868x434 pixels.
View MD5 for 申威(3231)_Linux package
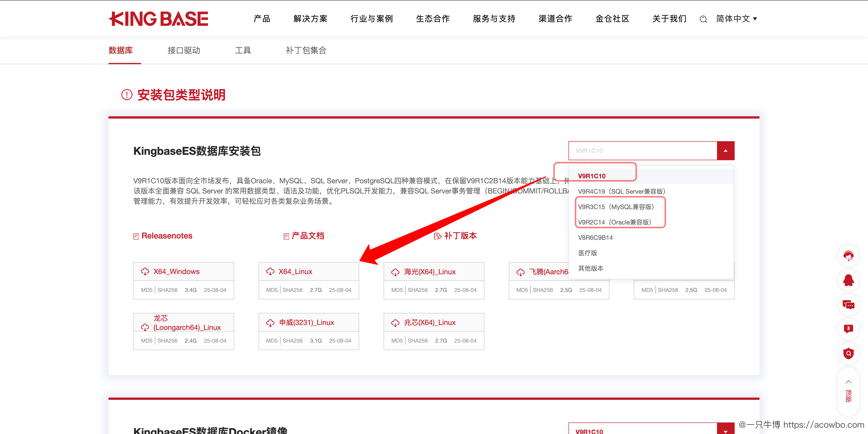click(272, 341)
